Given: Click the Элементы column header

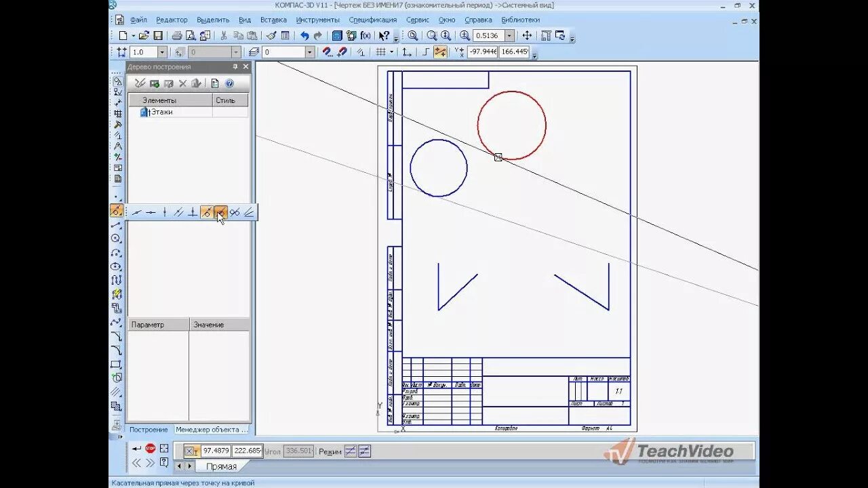Looking at the screenshot, I should (170, 100).
